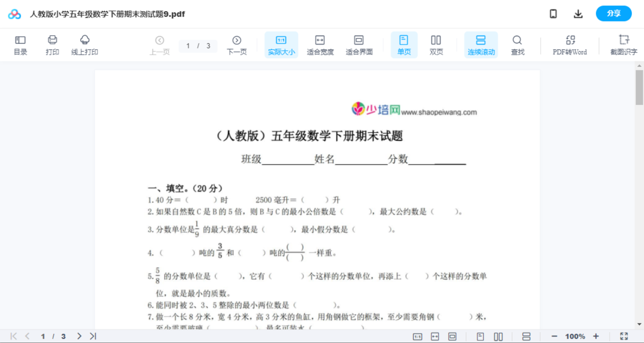Image resolution: width=644 pixels, height=343 pixels.
Task: Download the PDF file
Action: pyautogui.click(x=578, y=13)
